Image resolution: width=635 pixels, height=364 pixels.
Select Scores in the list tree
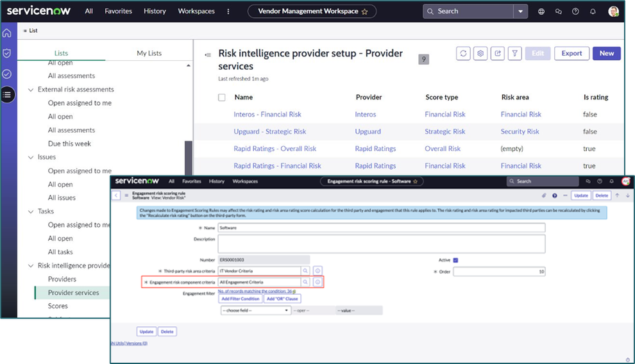(x=58, y=306)
